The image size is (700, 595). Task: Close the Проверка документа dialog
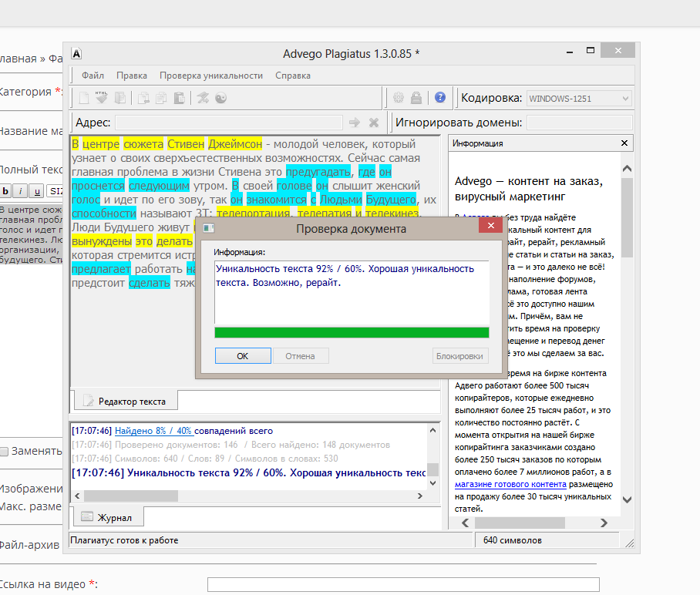pos(490,225)
